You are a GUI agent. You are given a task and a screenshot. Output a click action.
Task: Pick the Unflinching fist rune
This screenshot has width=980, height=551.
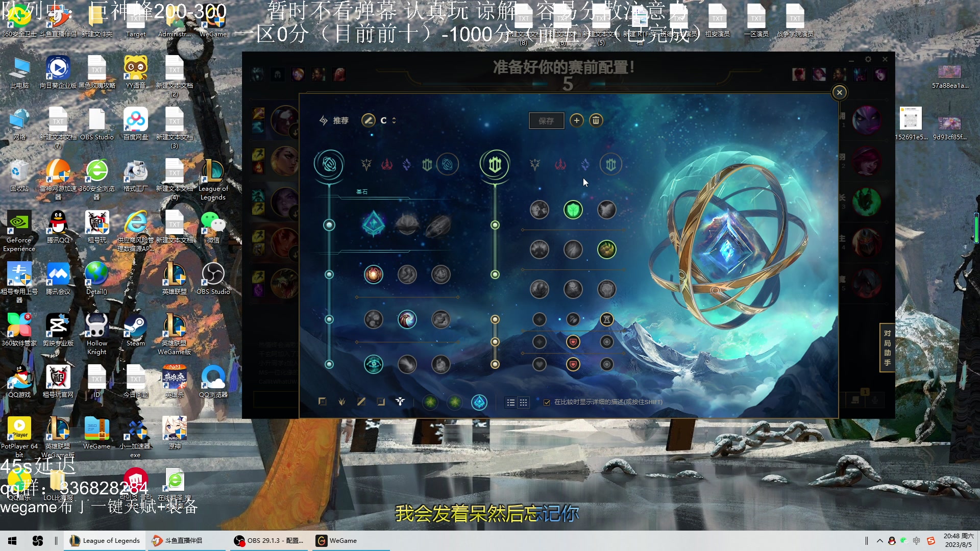click(606, 289)
